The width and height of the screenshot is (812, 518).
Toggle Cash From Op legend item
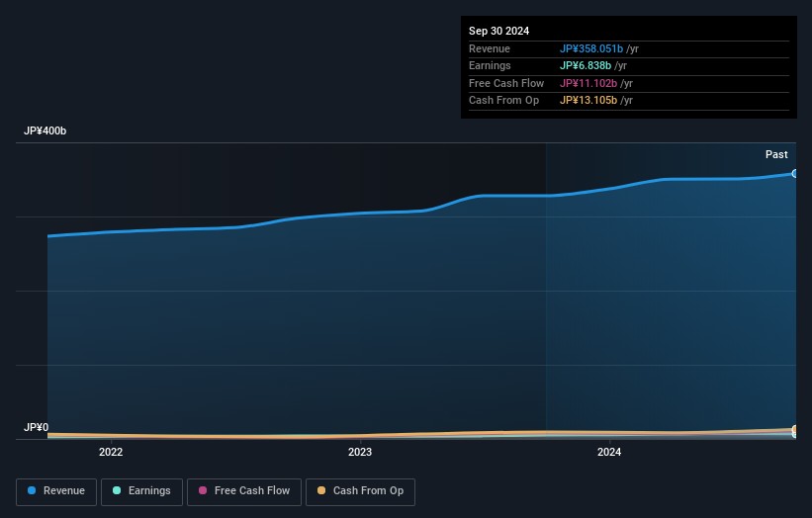coord(360,491)
